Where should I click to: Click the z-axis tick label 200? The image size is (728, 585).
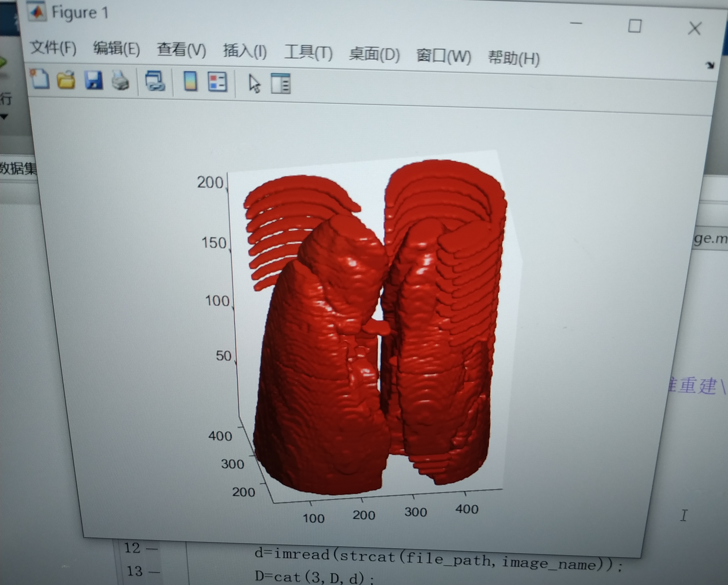coord(210,183)
